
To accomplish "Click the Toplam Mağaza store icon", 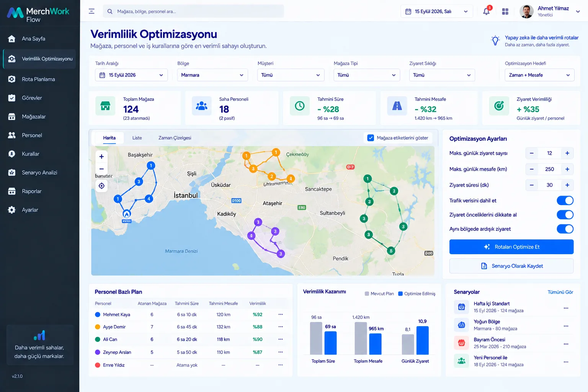I will [105, 106].
